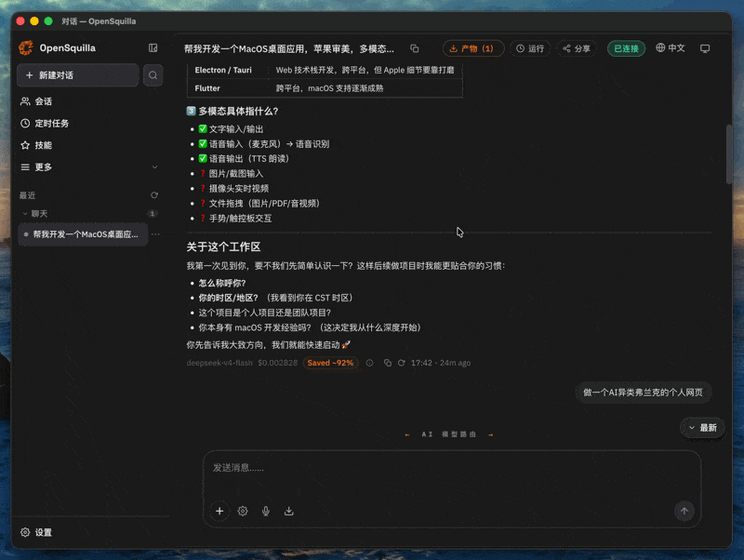Viewport: 744px width, 560px height.
Task: Collapse the sidebar with the panel icon
Action: pos(153,48)
